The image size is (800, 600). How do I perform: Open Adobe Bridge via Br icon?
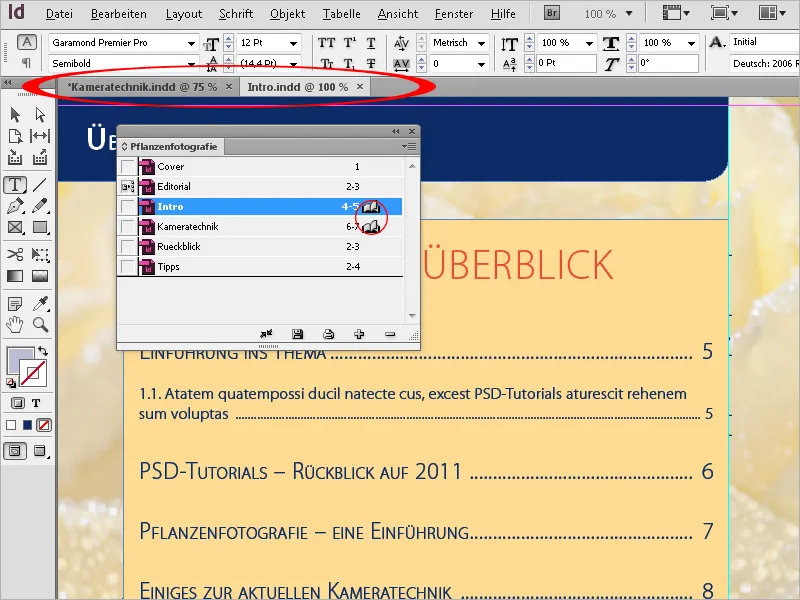(x=552, y=12)
